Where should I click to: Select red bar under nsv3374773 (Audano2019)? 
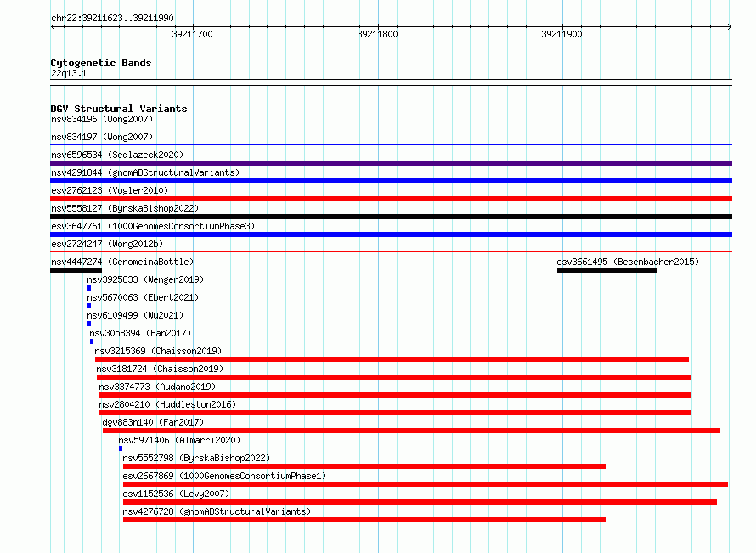395,395
